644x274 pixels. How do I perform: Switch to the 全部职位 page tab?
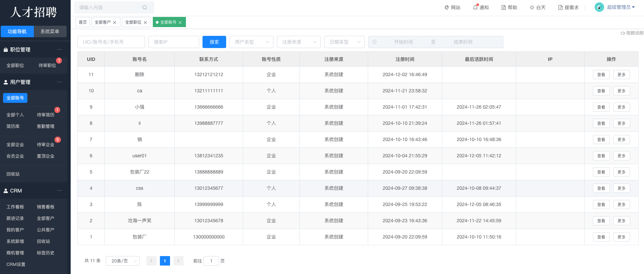133,22
